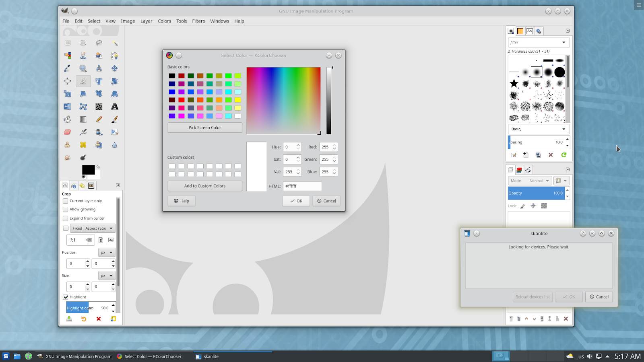
Task: Click Add to Custom Colors
Action: click(x=204, y=186)
